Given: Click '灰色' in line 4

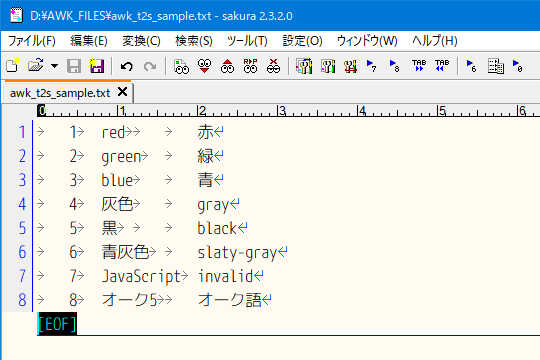Looking at the screenshot, I should click(x=117, y=204).
